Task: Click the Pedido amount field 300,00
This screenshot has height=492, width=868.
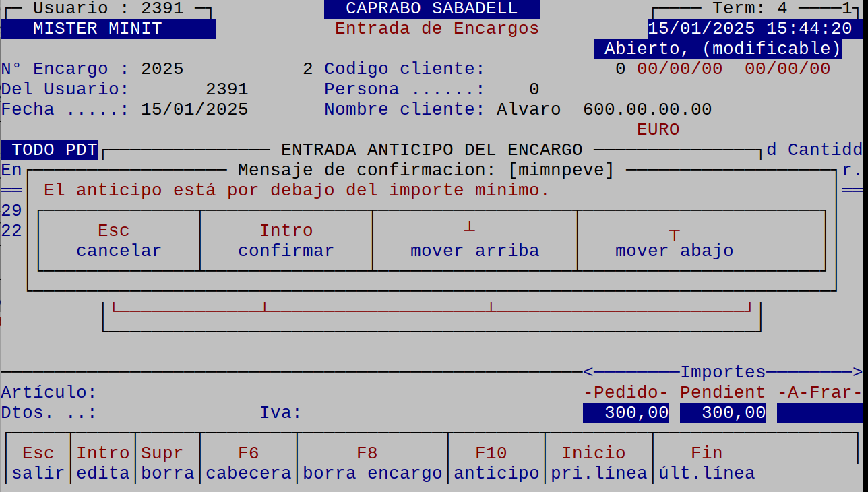Action: [626, 413]
